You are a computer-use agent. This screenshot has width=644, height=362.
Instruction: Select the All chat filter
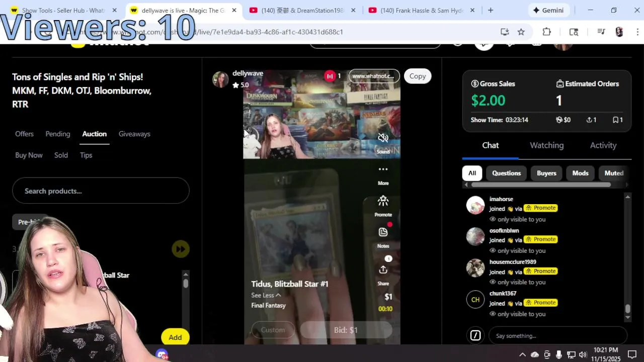click(x=472, y=173)
